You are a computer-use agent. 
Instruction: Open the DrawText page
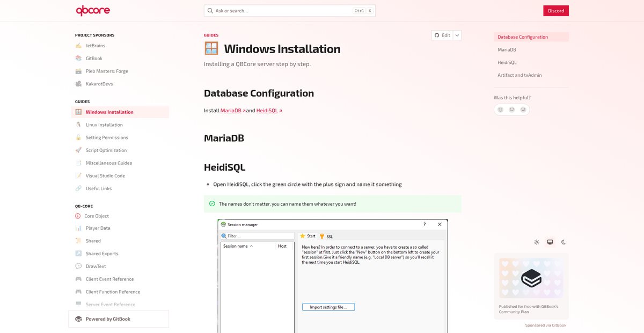(x=120, y=266)
